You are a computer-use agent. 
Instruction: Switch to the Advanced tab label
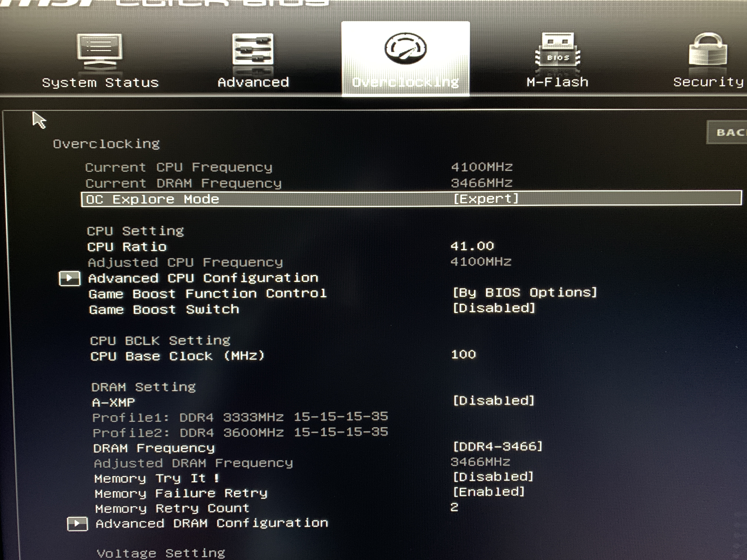click(253, 82)
